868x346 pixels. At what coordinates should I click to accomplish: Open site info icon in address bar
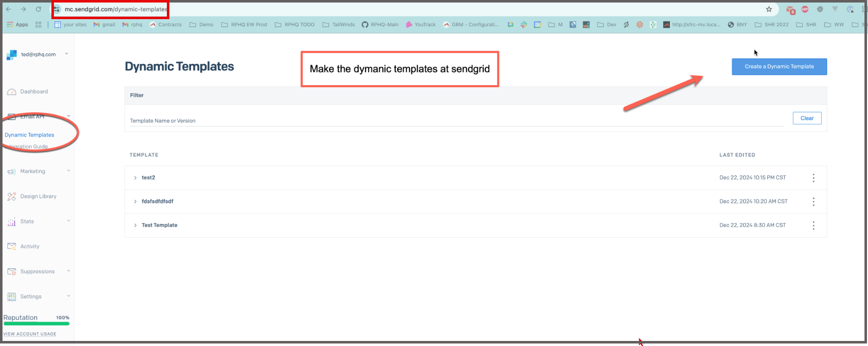click(57, 9)
